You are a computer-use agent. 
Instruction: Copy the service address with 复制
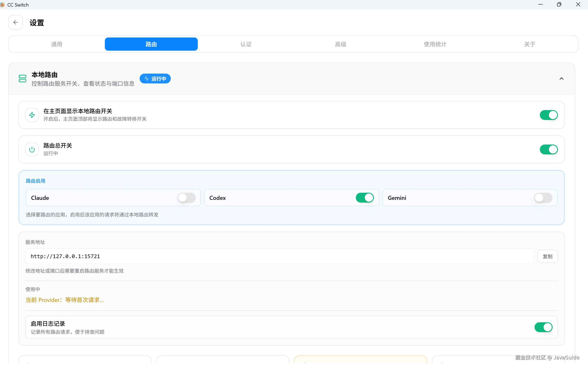pos(547,256)
